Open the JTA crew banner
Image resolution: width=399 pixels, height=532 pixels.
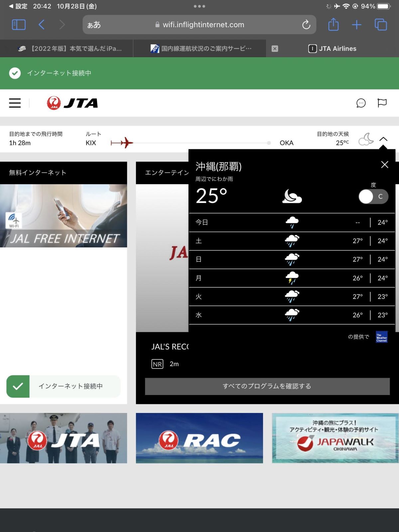[x=64, y=438]
